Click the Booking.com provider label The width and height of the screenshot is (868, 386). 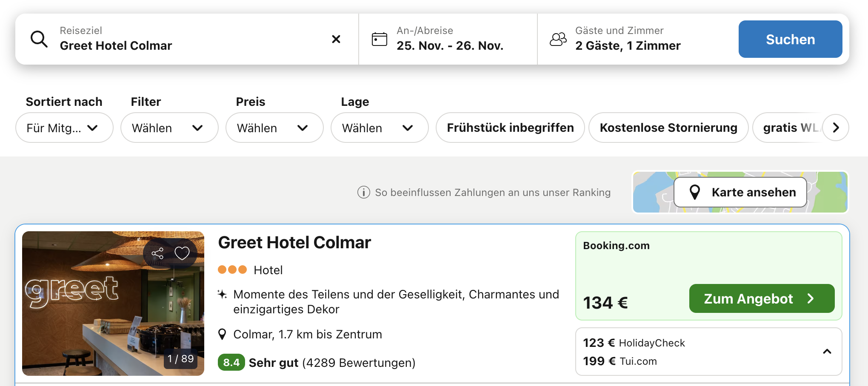(616, 246)
